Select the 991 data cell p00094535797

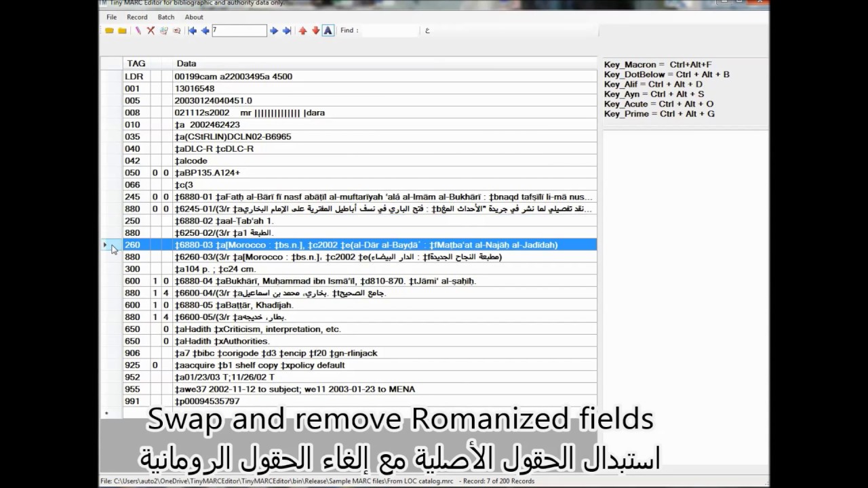(x=384, y=401)
